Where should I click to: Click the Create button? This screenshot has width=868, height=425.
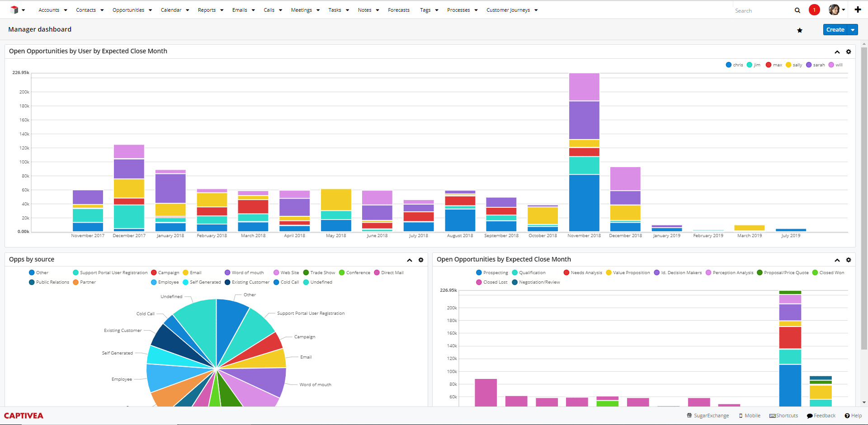[835, 30]
